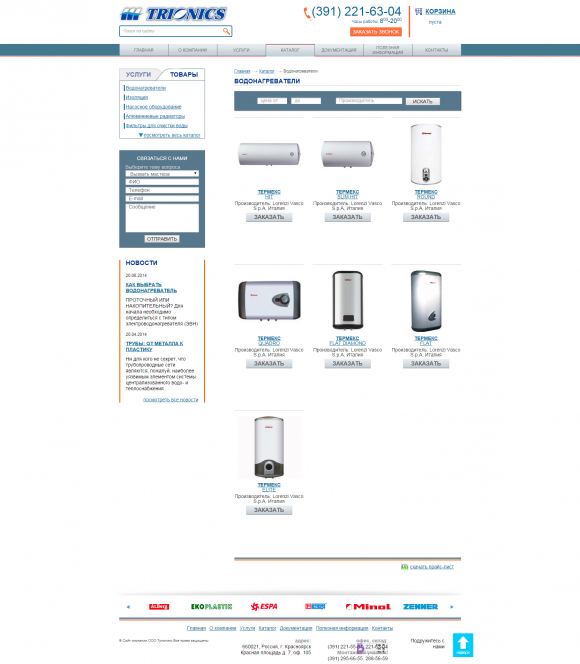This screenshot has height=664, width=580.
Task: Click Главная breadcrumb link
Action: [x=242, y=71]
